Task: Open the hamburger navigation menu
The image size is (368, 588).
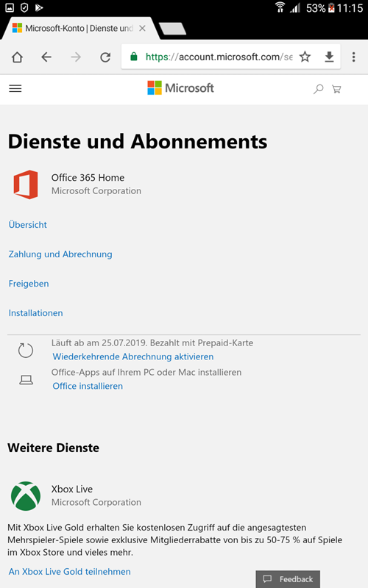Action: (15, 88)
